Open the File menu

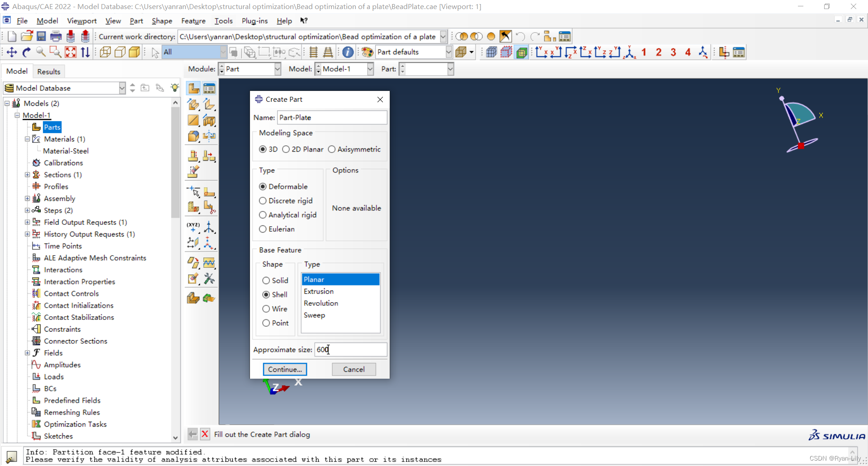[22, 21]
